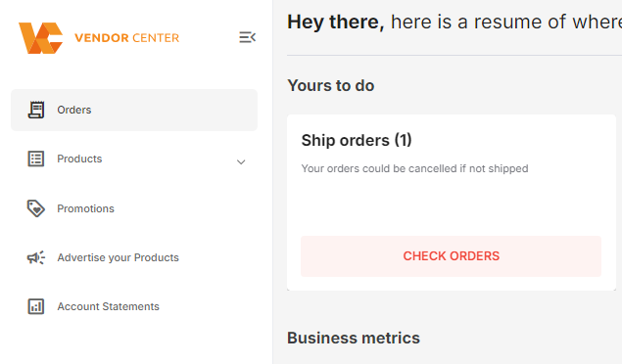
Task: Navigate to Account Statements
Action: 108,306
